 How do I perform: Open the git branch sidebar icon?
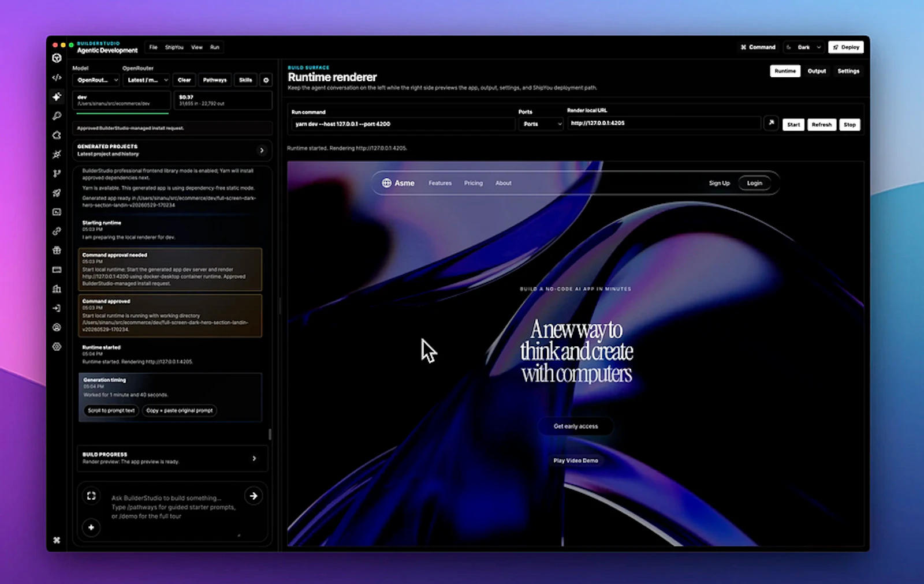(57, 173)
